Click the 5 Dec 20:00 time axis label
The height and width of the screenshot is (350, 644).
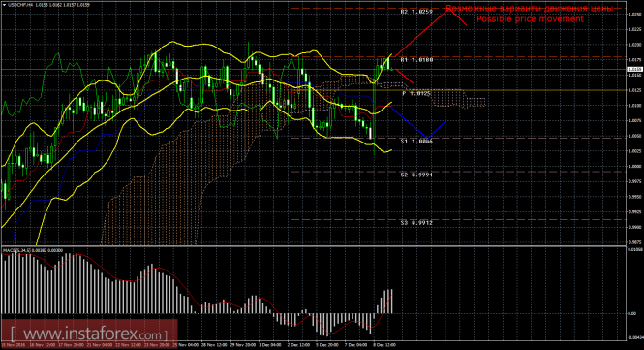coord(327,345)
